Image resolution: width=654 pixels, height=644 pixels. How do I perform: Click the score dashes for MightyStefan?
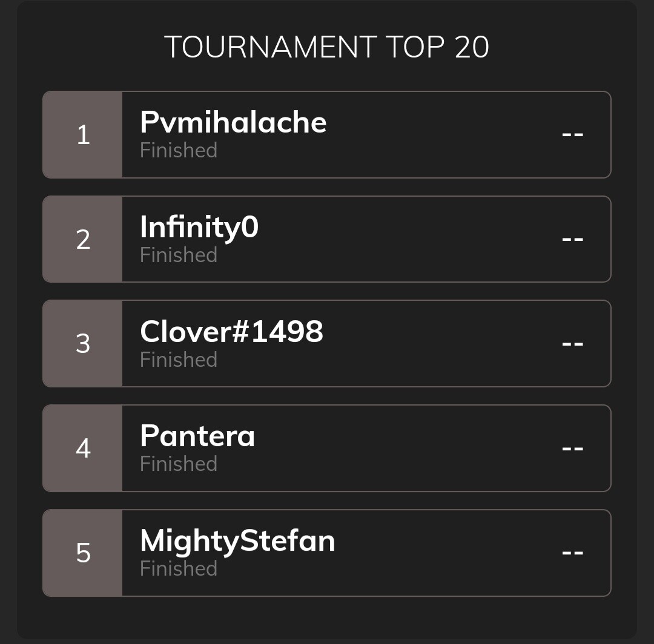[572, 552]
